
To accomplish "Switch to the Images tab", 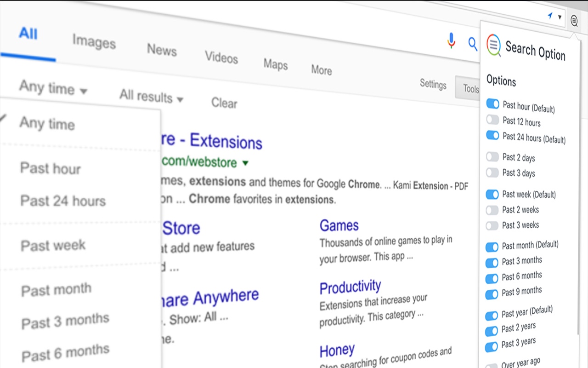I will 94,41.
